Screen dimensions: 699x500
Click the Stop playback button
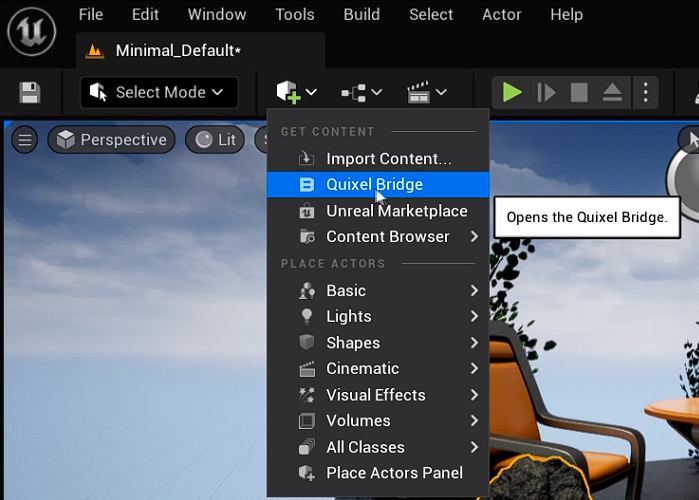(579, 93)
